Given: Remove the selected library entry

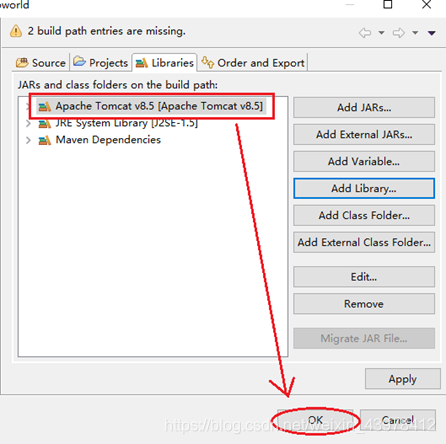Looking at the screenshot, I should point(364,304).
